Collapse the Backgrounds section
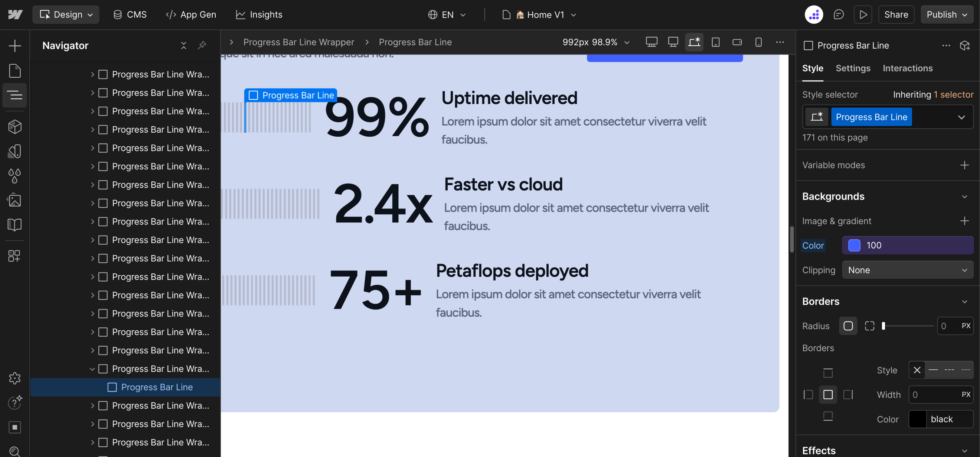 tap(964, 197)
